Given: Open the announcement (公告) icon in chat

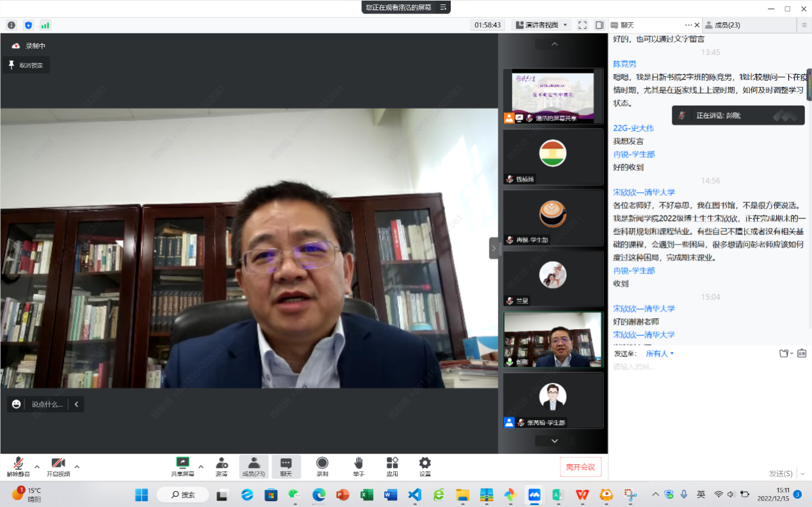Looking at the screenshot, I should [802, 353].
